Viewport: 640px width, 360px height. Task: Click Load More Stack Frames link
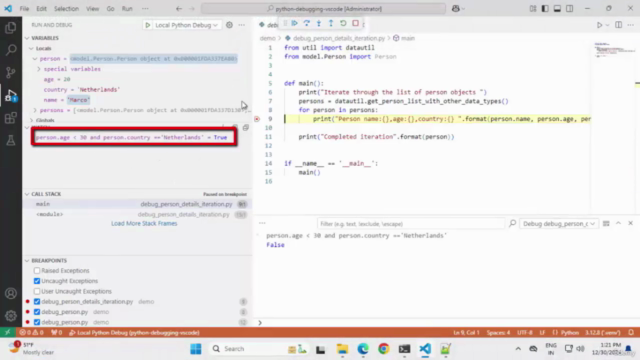point(144,223)
